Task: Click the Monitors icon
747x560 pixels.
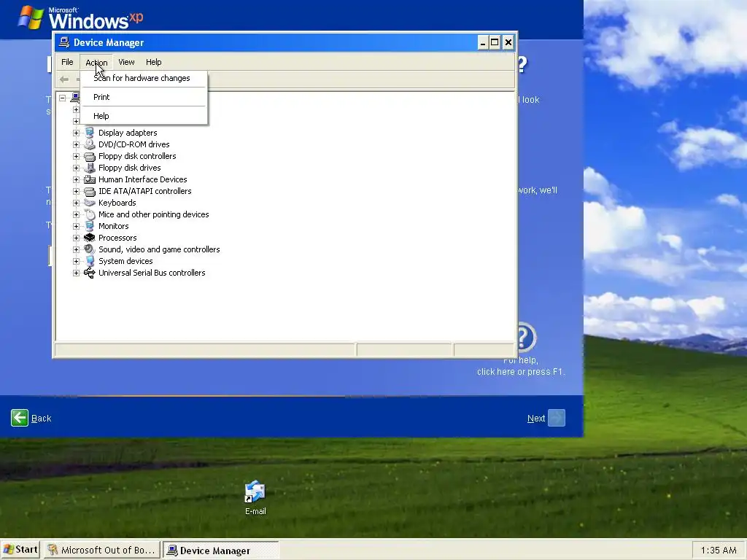Action: pyautogui.click(x=90, y=226)
